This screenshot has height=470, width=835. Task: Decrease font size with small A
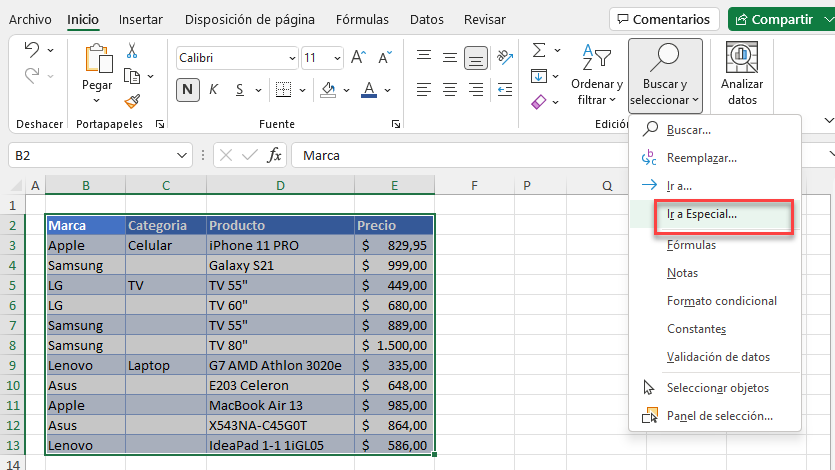pos(384,57)
